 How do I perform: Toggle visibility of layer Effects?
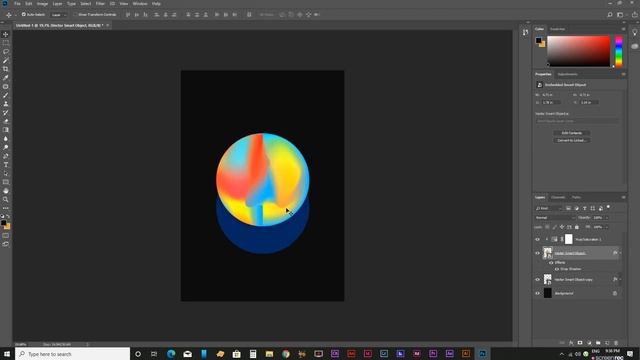(551, 263)
